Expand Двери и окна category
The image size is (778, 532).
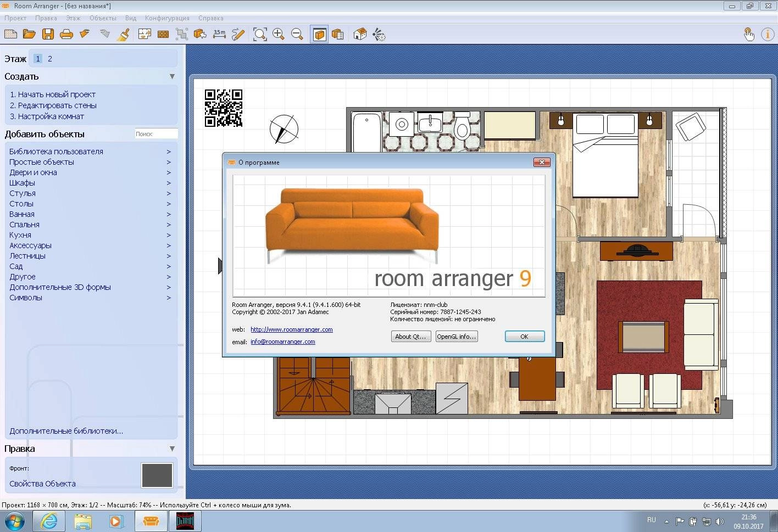coord(90,172)
